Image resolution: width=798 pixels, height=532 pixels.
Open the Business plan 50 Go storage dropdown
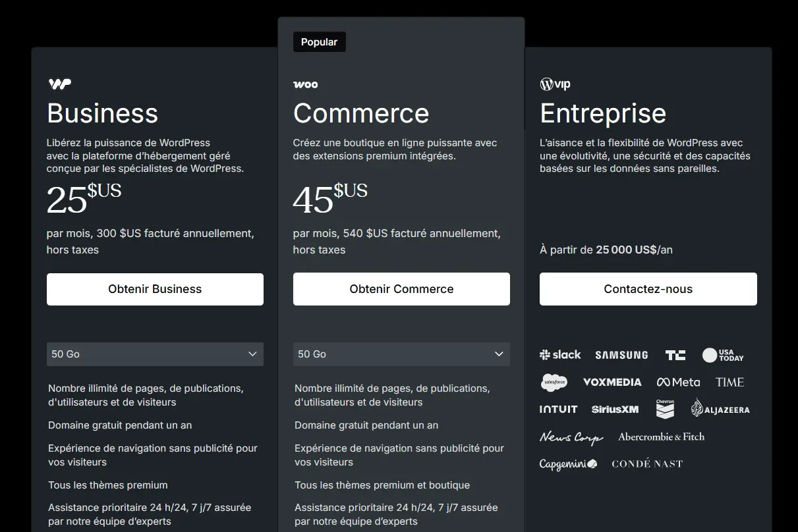(155, 354)
